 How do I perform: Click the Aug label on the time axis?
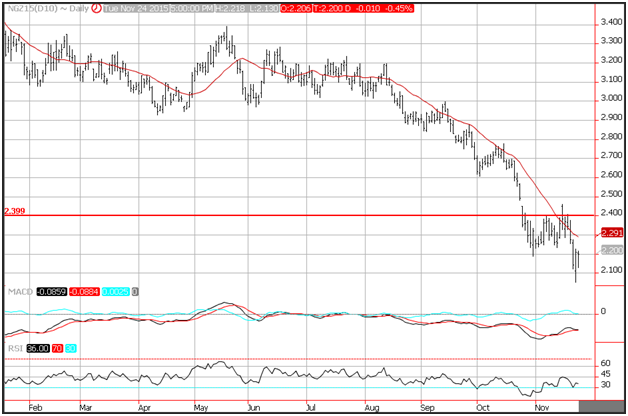tap(374, 408)
